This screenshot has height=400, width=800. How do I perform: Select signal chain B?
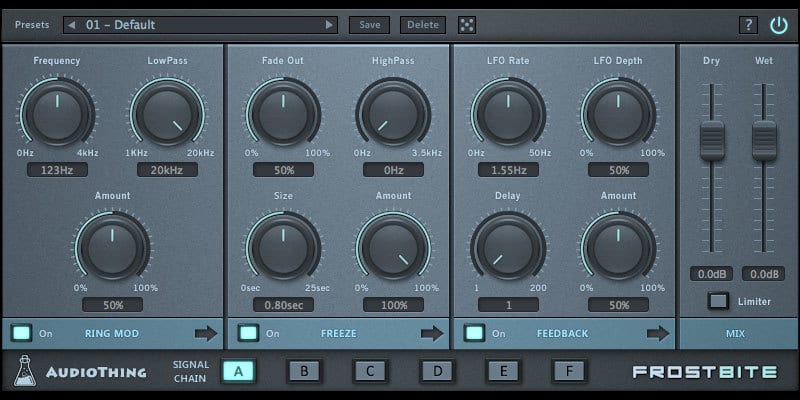click(x=304, y=371)
